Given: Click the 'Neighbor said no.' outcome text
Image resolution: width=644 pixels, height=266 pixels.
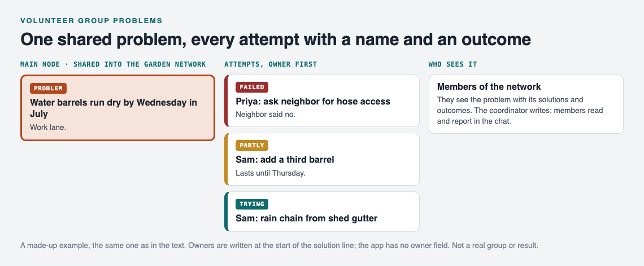Looking at the screenshot, I should pyautogui.click(x=266, y=115).
